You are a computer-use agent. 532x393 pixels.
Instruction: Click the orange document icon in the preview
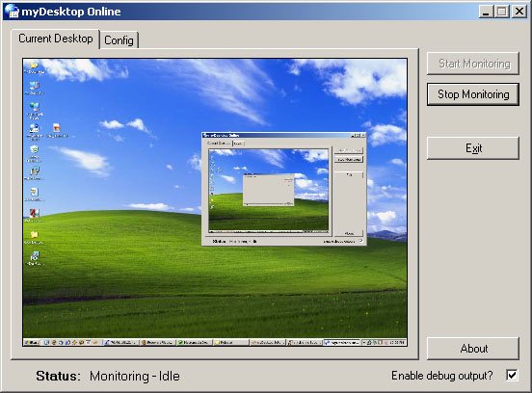[57, 128]
